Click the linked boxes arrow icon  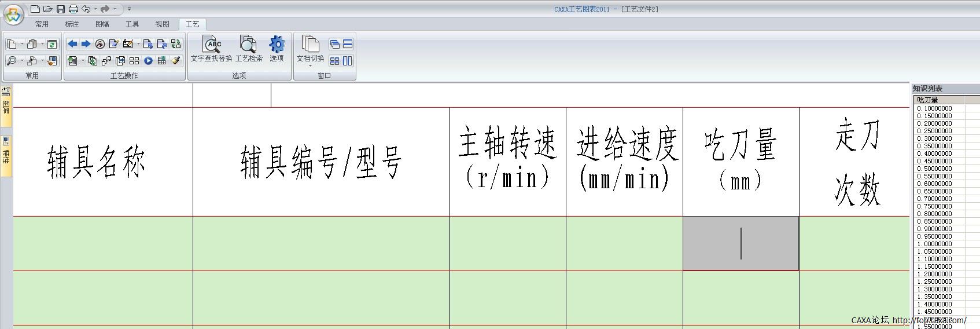[106, 61]
